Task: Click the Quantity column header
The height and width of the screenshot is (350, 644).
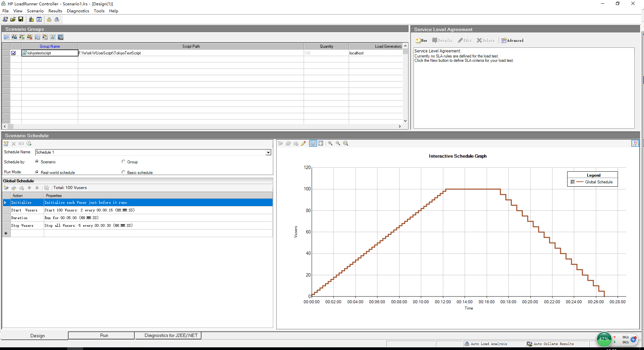Action: pos(326,46)
